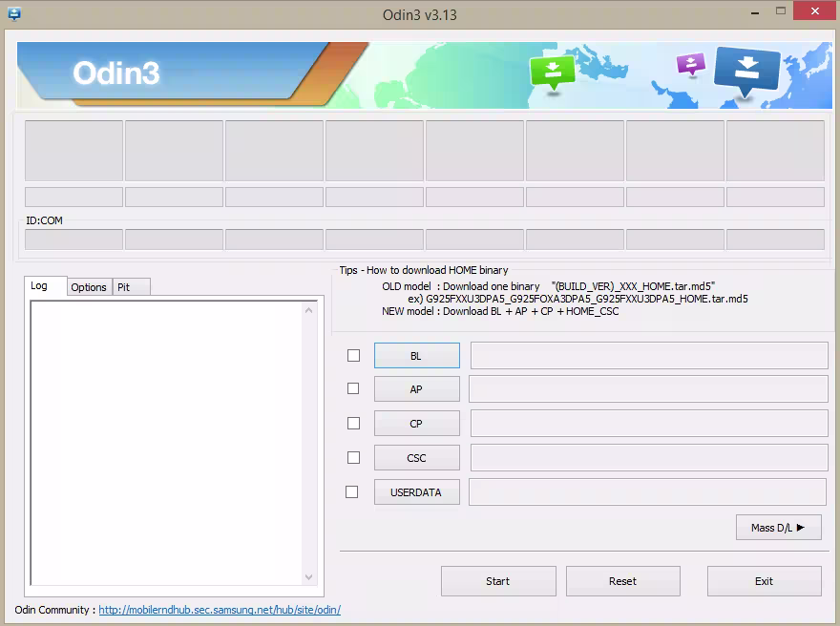The image size is (840, 626).
Task: Enable the USERDATA checkbox
Action: 352,491
